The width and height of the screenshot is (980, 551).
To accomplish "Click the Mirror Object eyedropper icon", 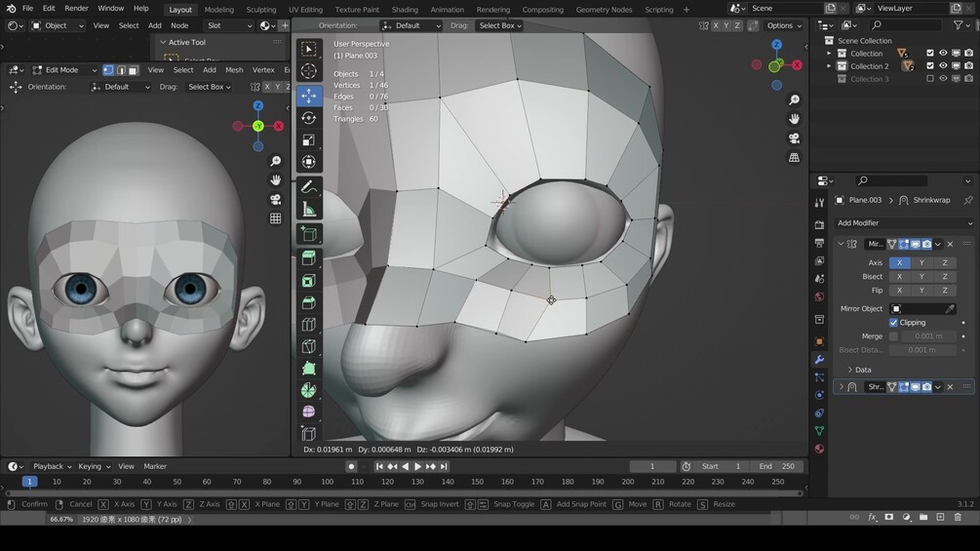I will point(950,308).
